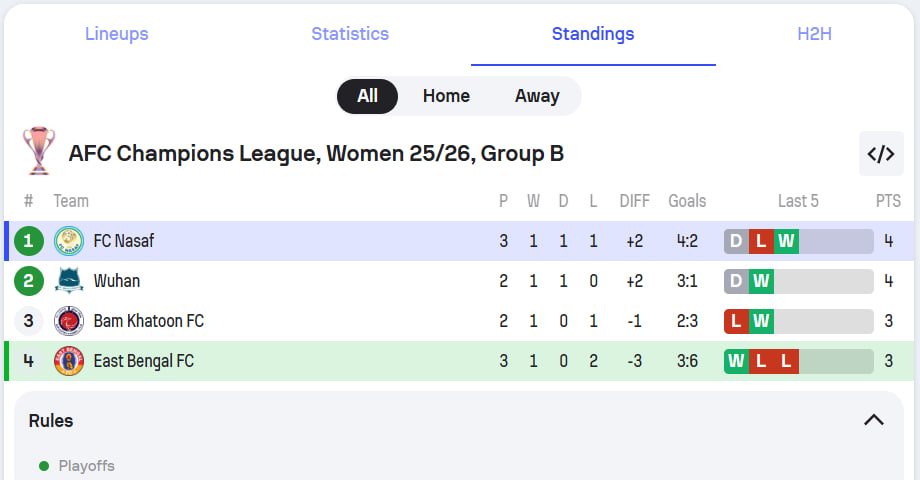Screen dimensions: 920x480
Task: Select the All standings filter
Action: point(367,96)
